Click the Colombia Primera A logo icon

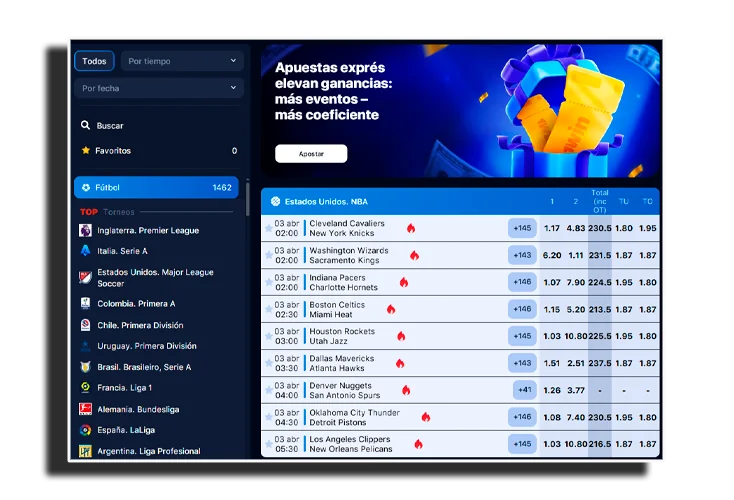(85, 303)
